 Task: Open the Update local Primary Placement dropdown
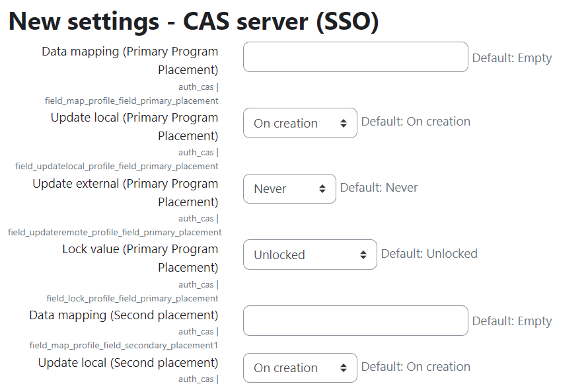pos(300,123)
